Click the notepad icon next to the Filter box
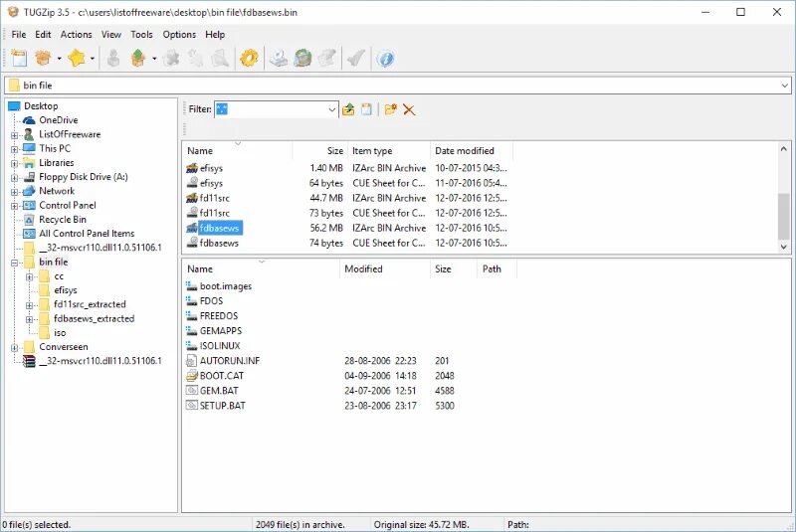The height and width of the screenshot is (532, 796). click(x=366, y=109)
